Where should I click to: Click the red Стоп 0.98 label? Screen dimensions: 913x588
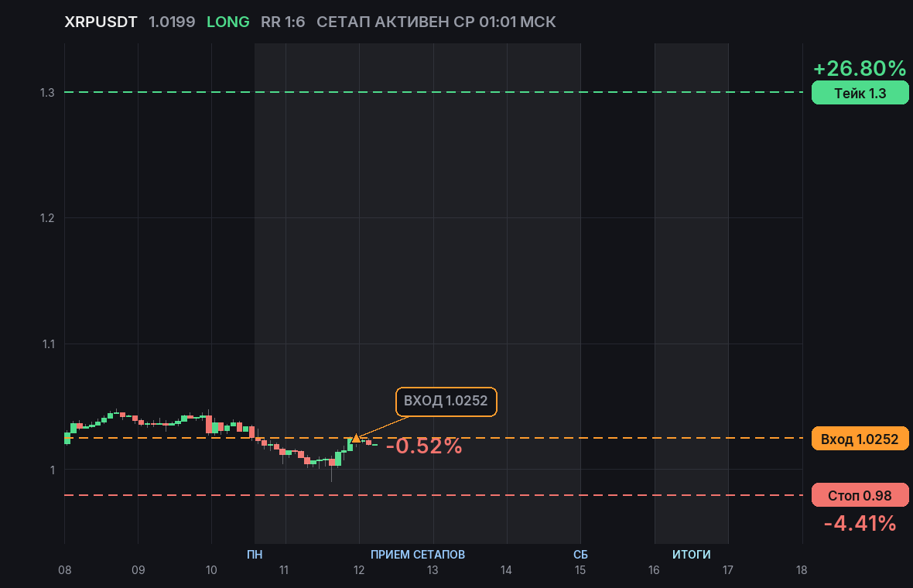tap(860, 495)
